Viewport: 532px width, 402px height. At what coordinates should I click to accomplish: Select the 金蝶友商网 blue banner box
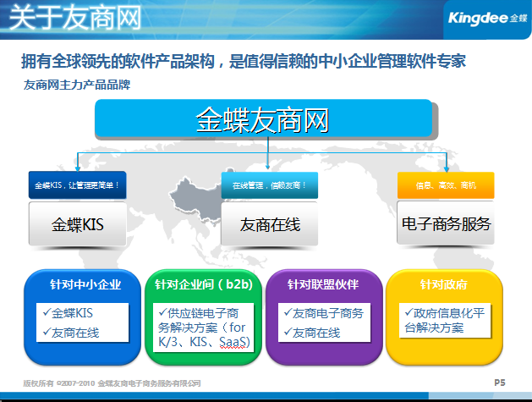(x=264, y=118)
